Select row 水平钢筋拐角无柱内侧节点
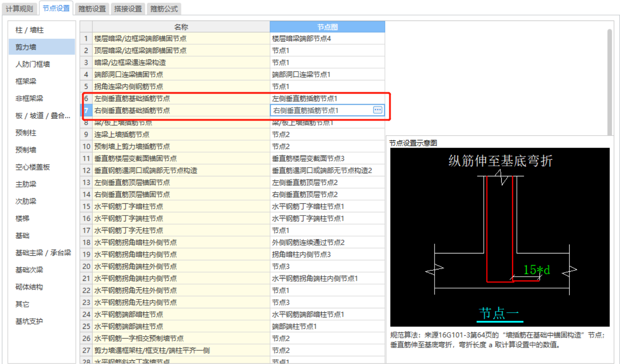This screenshot has width=620, height=364. [x=181, y=302]
